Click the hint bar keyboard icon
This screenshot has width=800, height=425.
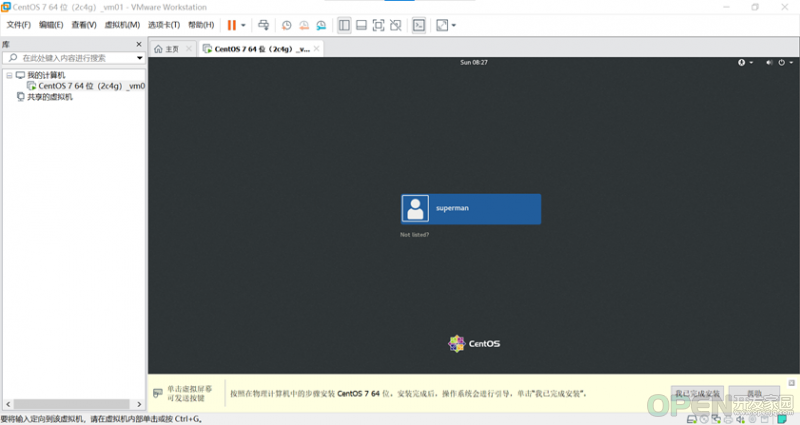pos(158,393)
